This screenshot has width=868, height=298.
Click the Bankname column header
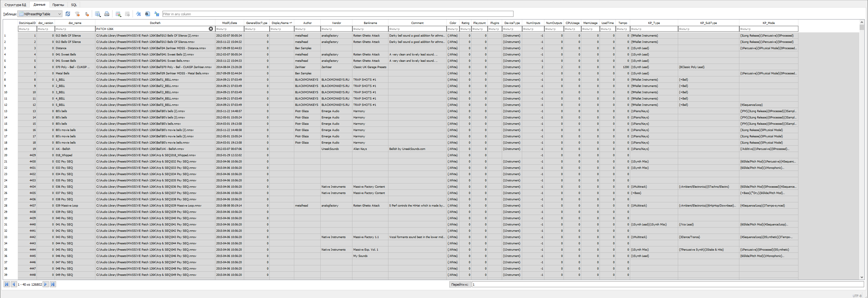(370, 23)
